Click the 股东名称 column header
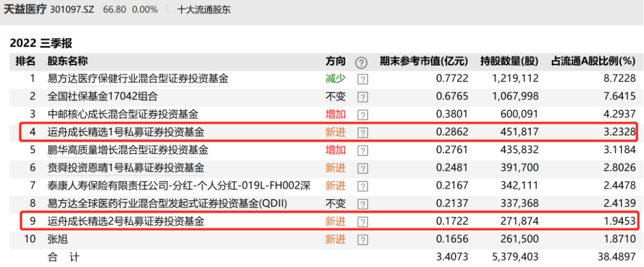This screenshot has width=644, height=267. click(67, 61)
